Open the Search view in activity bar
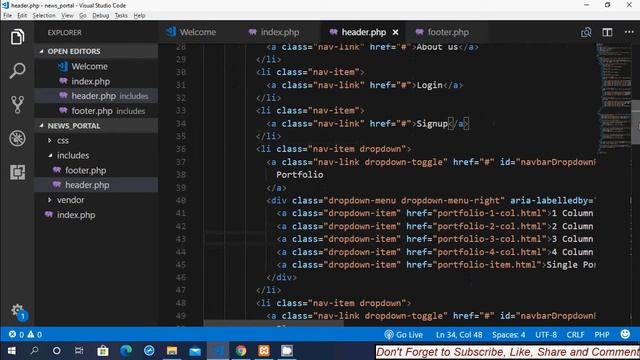 click(x=17, y=71)
